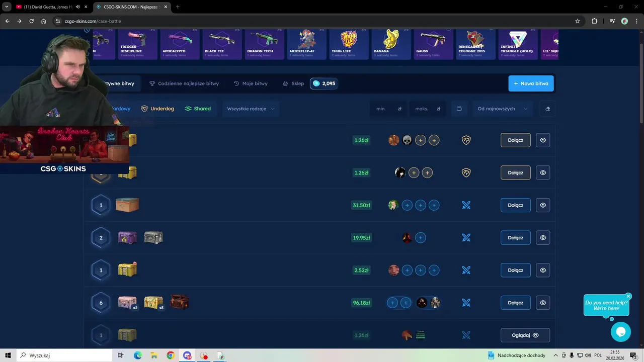Expand hidden system tray icons chevron
Viewport: 644px width, 362px height.
(555, 355)
